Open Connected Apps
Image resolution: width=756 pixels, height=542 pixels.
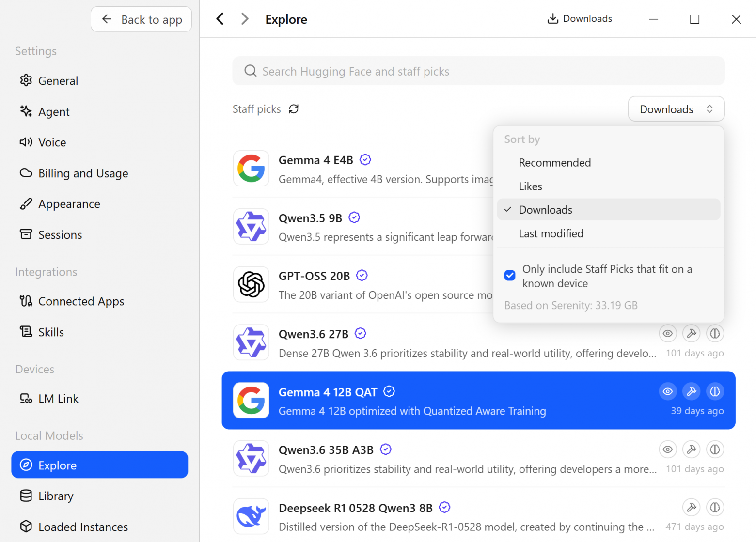click(x=100, y=301)
